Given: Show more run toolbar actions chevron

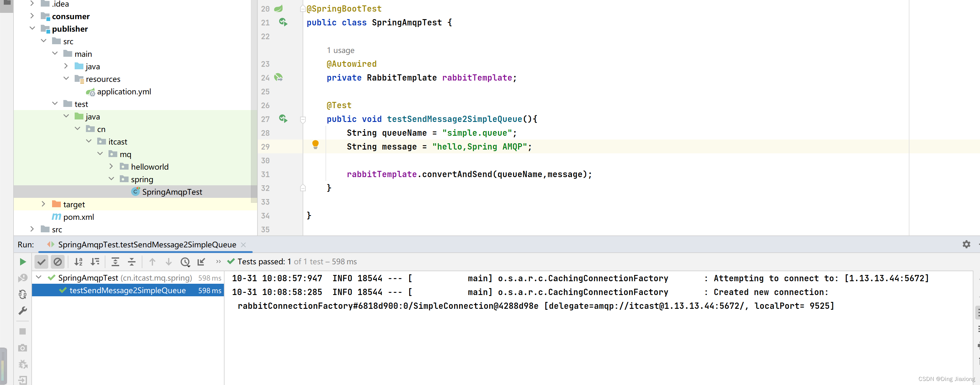Looking at the screenshot, I should click(x=218, y=262).
